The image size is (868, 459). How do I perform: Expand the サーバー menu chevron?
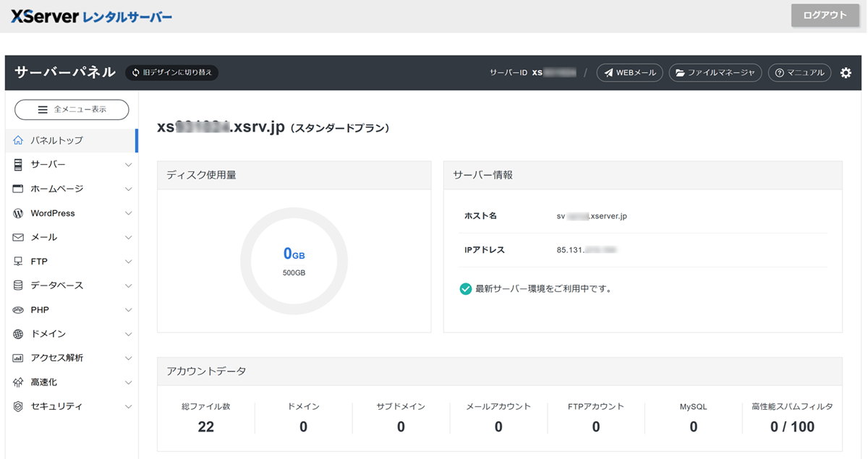(128, 165)
